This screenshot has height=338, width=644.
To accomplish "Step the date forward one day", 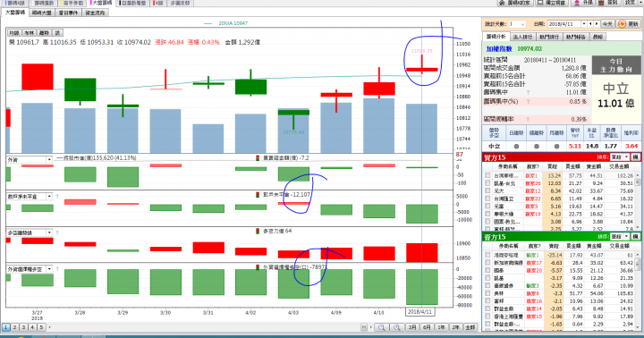I will pos(597,24).
